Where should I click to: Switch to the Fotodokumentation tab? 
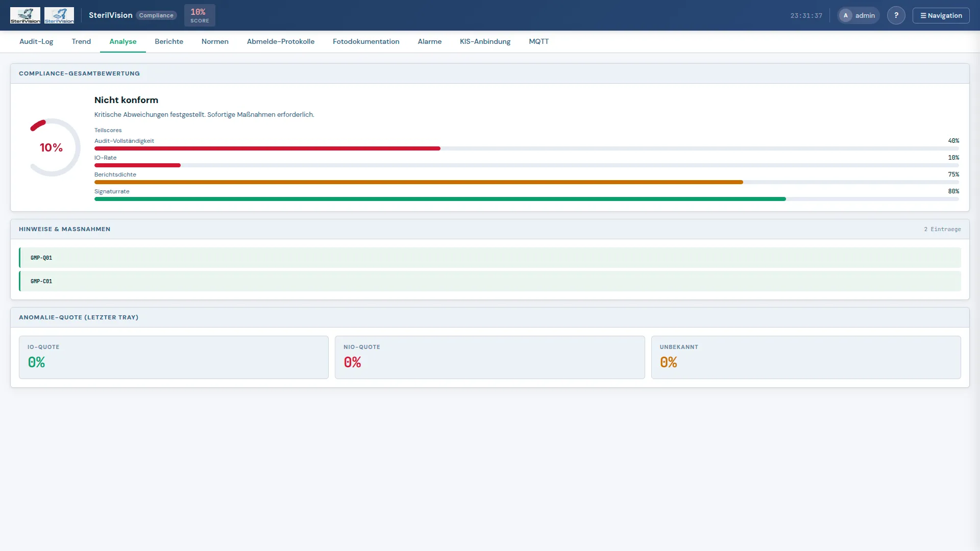[x=366, y=41]
